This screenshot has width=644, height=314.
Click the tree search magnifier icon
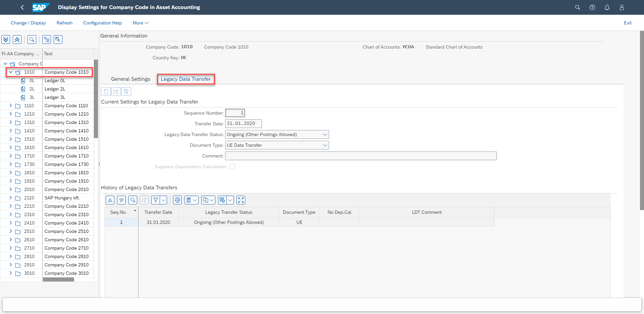tap(32, 40)
